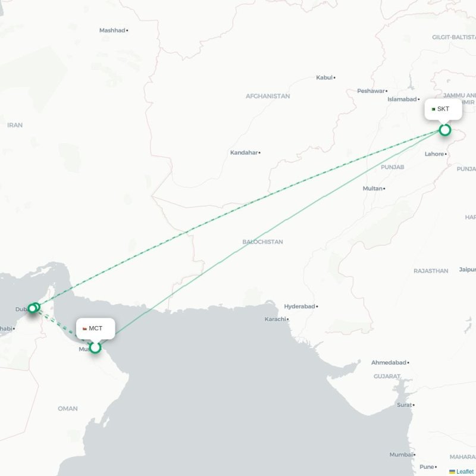
Task: Click the Ukraine flag beside Leaflet attribution
Action: click(452, 471)
